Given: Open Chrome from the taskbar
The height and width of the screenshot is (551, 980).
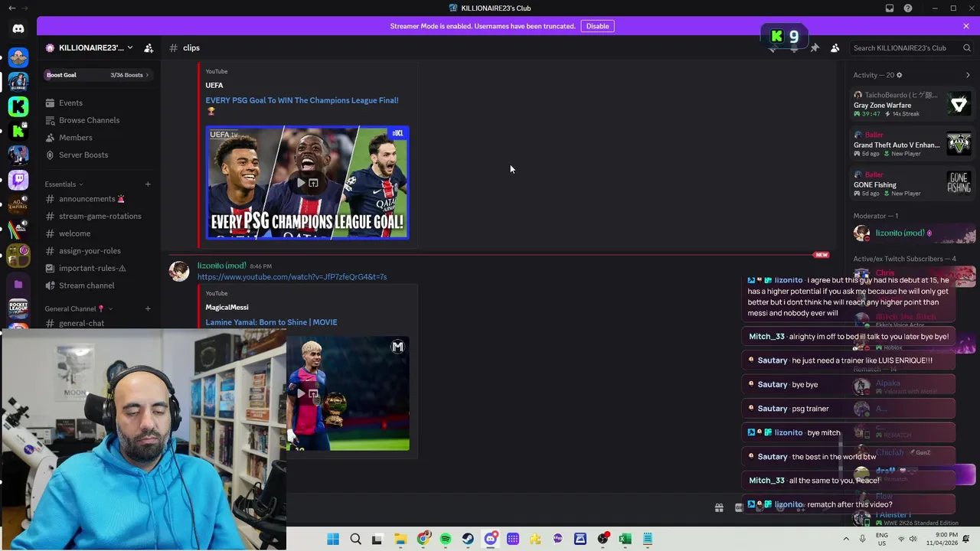Looking at the screenshot, I should point(423,540).
